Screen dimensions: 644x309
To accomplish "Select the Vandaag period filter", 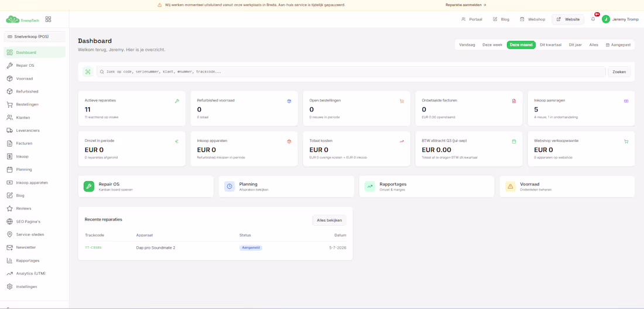I will 467,45.
